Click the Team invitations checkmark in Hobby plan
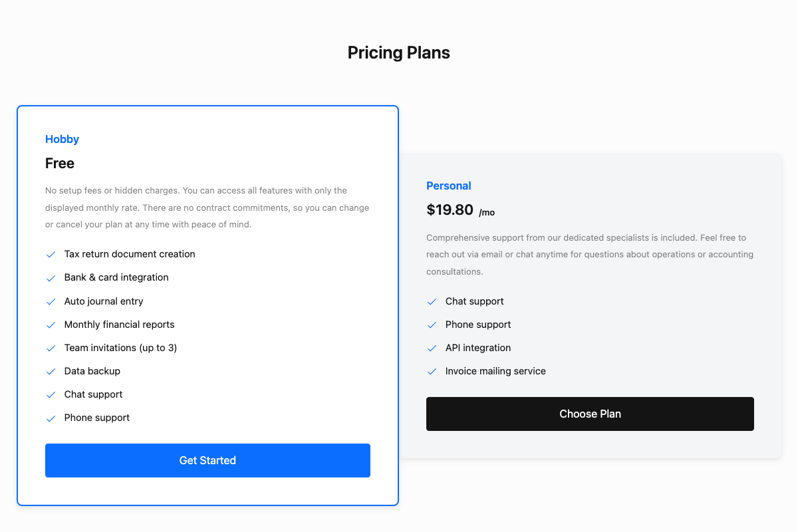 (51, 348)
